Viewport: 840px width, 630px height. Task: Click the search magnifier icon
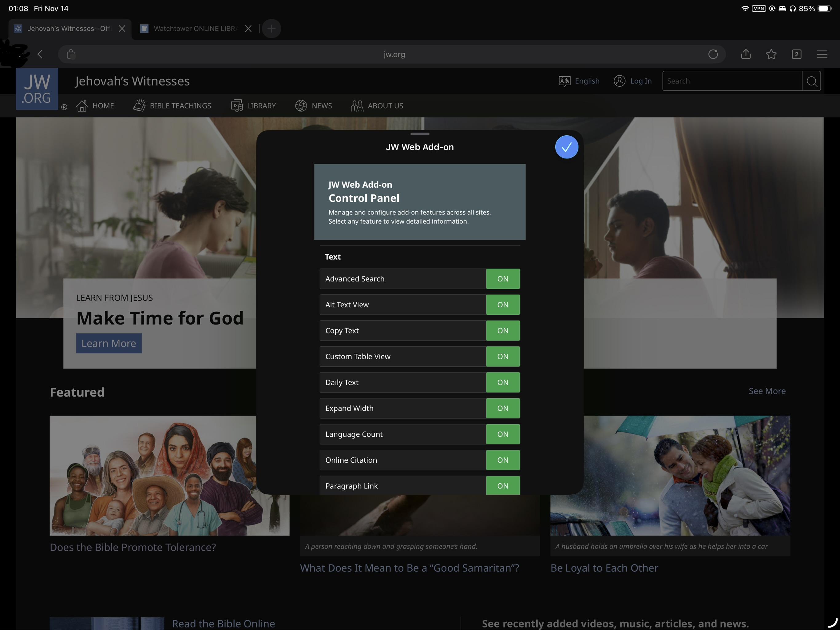tap(811, 81)
